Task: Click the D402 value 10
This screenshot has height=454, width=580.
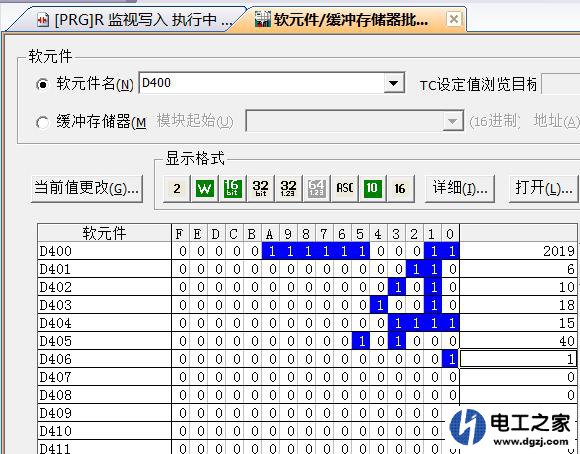Action: pyautogui.click(x=518, y=287)
